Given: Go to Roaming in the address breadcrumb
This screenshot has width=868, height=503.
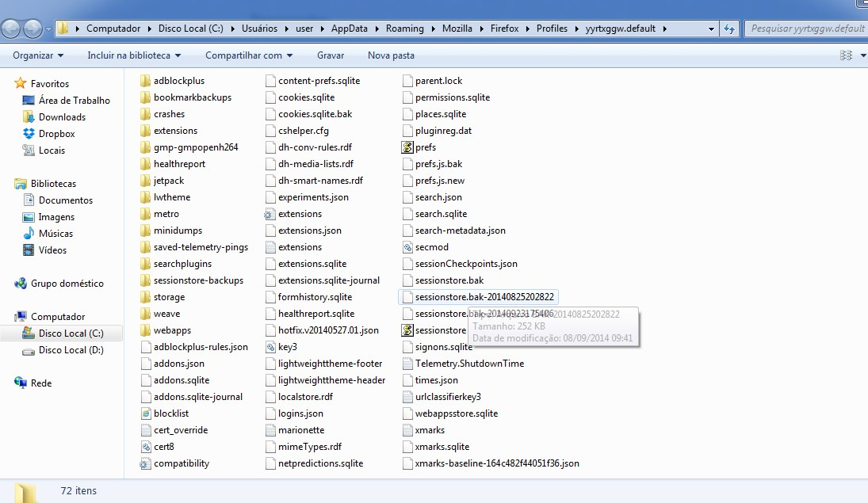Looking at the screenshot, I should tap(404, 29).
